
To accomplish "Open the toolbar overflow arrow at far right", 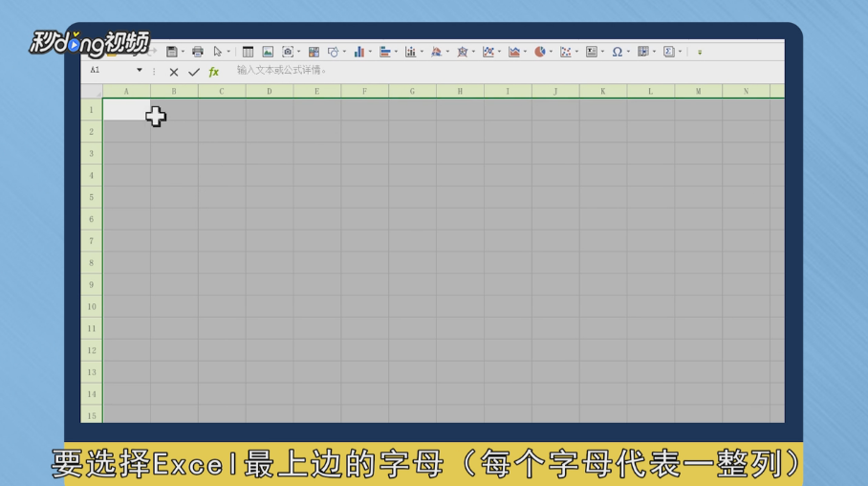I will [x=700, y=52].
